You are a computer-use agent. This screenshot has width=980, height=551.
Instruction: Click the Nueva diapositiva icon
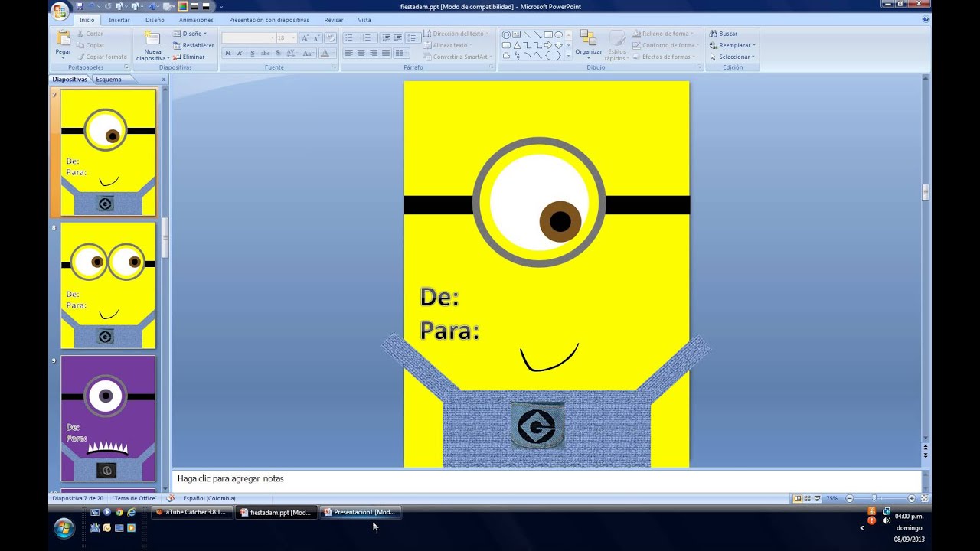152,37
